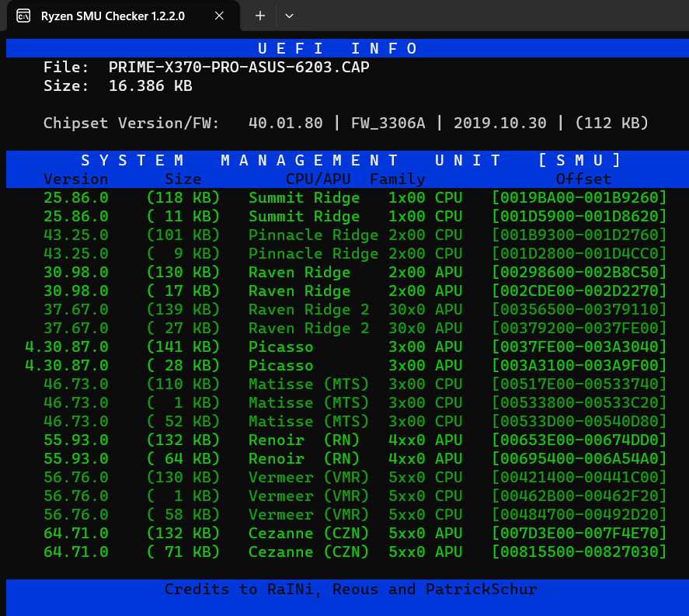Click offset [0019BA00-001B9260]
Viewport: 689px width, 616px height.
coord(579,198)
